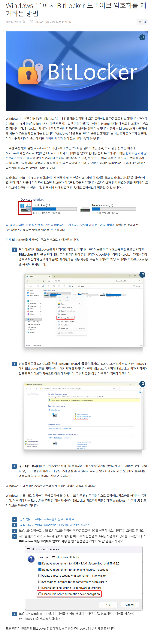Click the see-more ellipsis in Explorer toolbar
This screenshot has width=154, height=644.
point(90,286)
